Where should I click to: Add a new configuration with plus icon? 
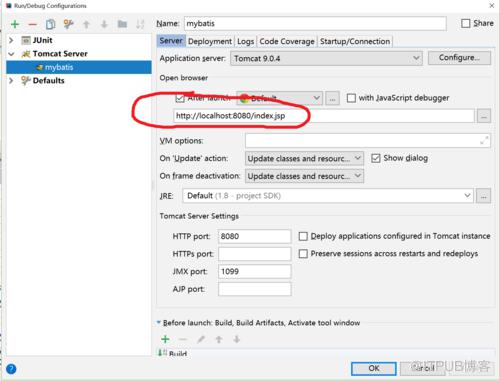[15, 24]
